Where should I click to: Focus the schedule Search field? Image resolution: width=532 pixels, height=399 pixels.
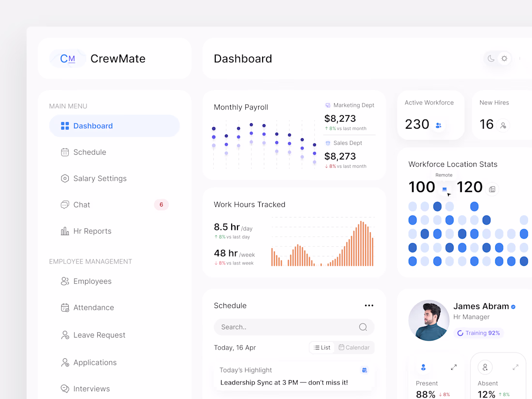pyautogui.click(x=294, y=327)
